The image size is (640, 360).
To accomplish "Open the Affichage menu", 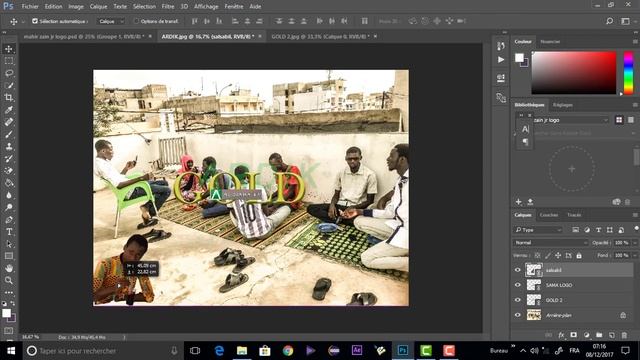I will 206,7.
